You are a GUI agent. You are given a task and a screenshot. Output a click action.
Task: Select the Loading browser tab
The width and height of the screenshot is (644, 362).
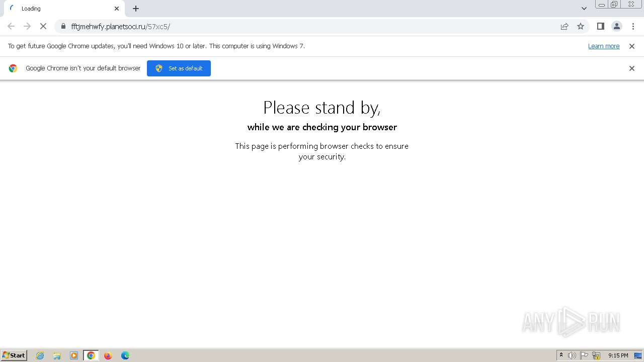coord(64,9)
